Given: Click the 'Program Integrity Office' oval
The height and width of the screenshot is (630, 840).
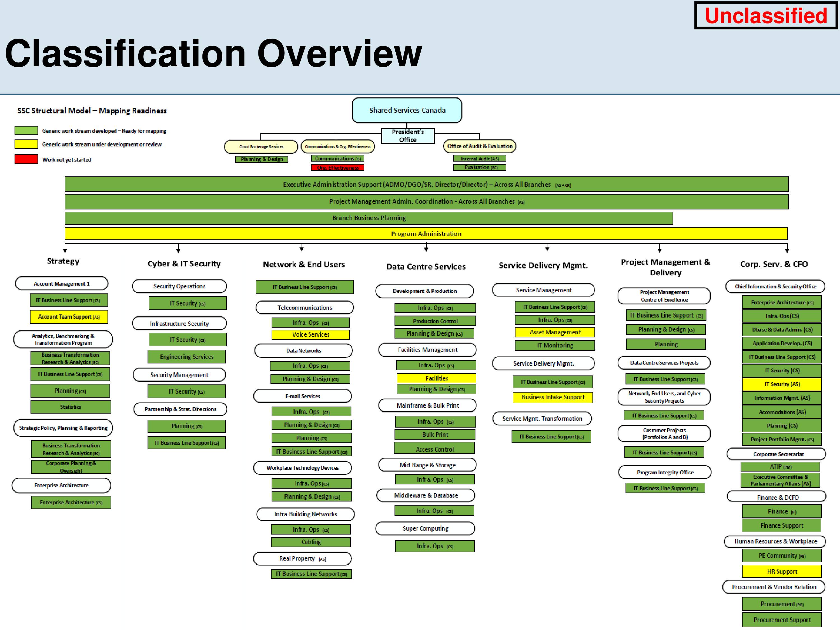Looking at the screenshot, I should point(665,472).
